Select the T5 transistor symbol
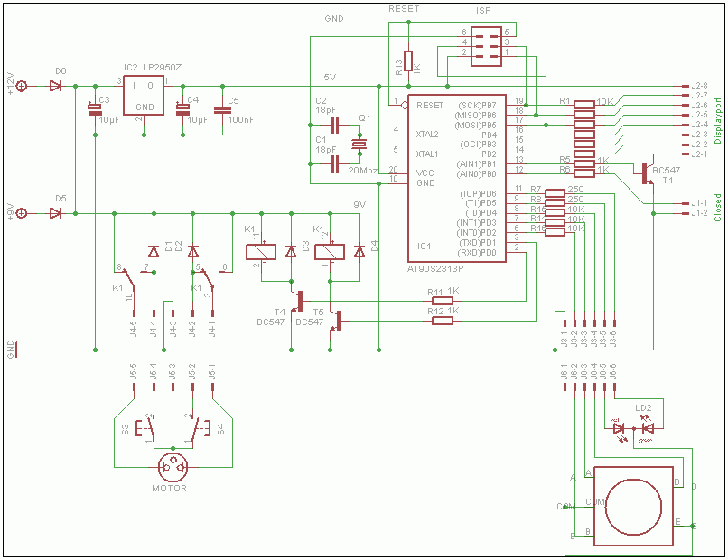This screenshot has width=728, height=560. pyautogui.click(x=336, y=321)
